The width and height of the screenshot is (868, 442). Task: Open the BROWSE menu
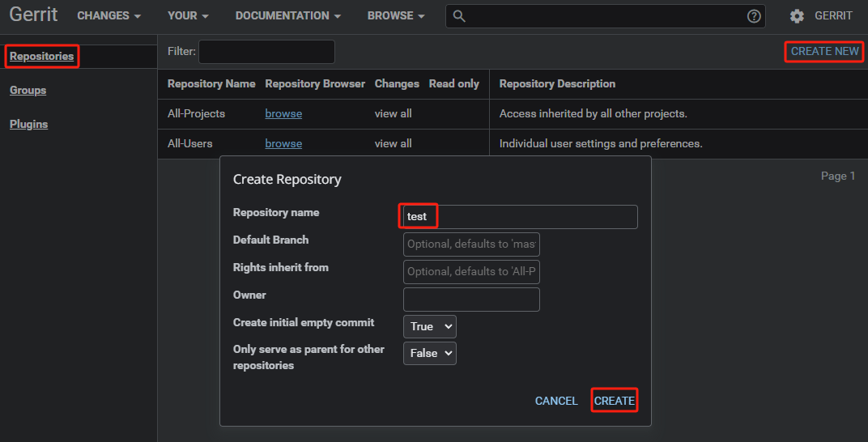click(x=396, y=16)
